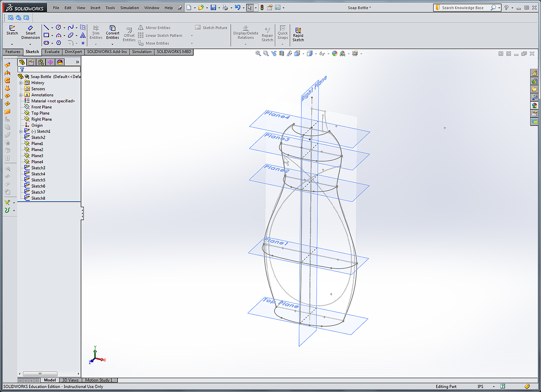Expand the Annotations tree node

pyautogui.click(x=21, y=95)
